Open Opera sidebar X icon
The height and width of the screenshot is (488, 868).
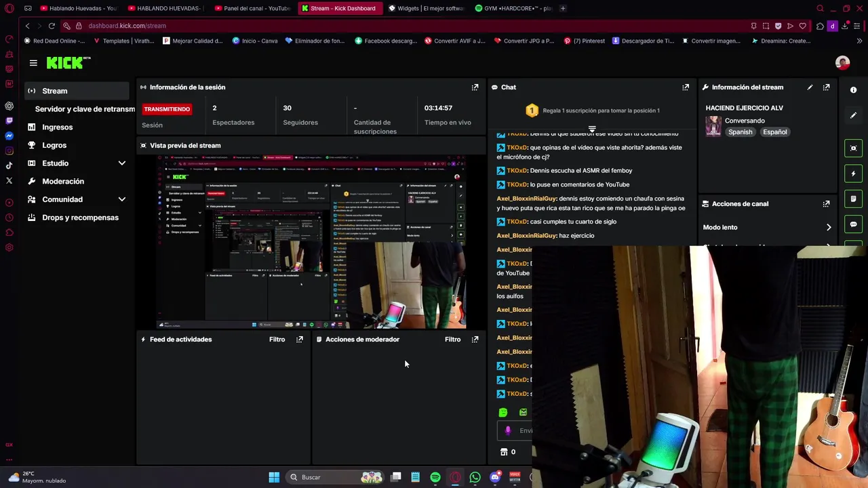point(9,180)
